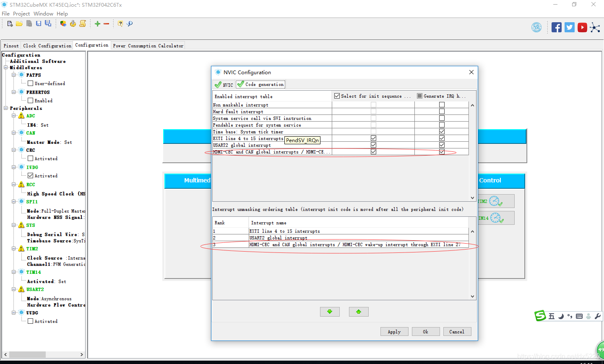This screenshot has width=604, height=364.
Task: Collapse the FREERTOS tree node
Action: 14,92
